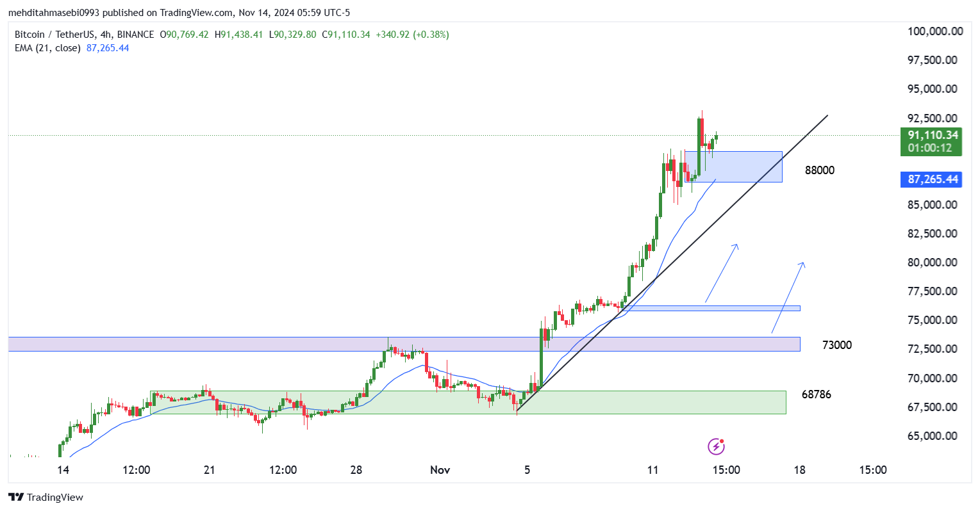Click the 77,500.00 price axis label

933,291
